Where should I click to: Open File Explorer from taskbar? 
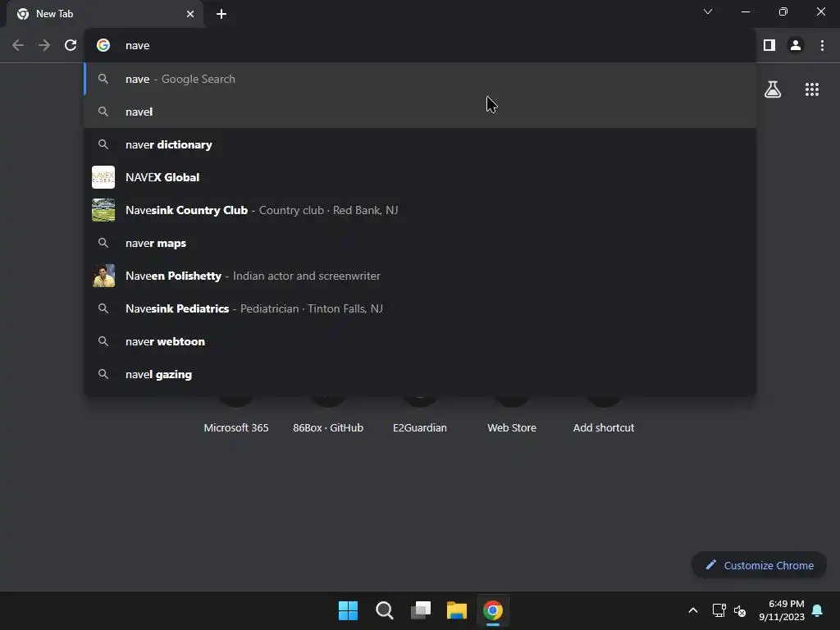click(x=456, y=610)
